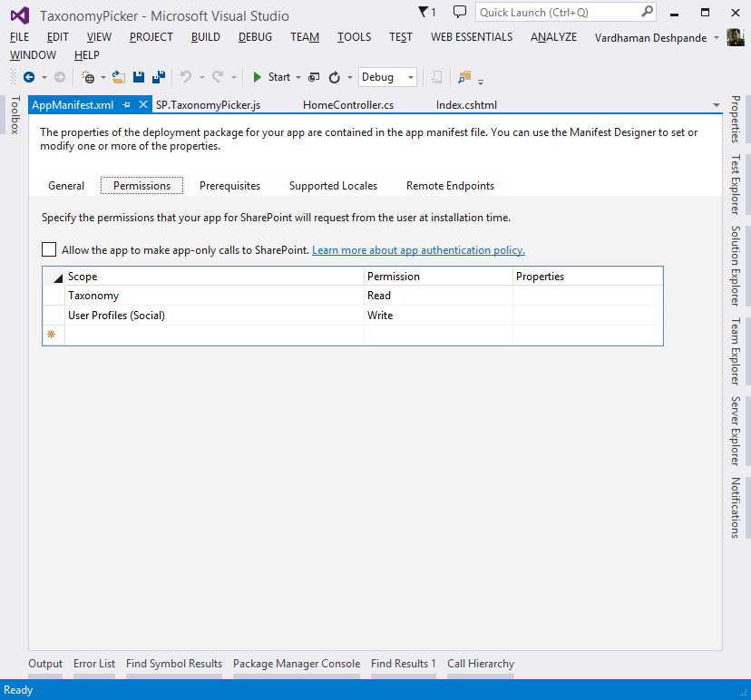Open the Notifications side tab

click(x=736, y=508)
